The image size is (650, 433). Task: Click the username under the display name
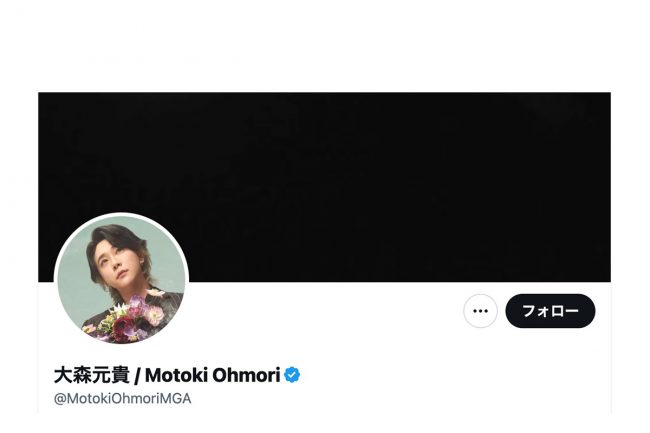click(x=123, y=399)
